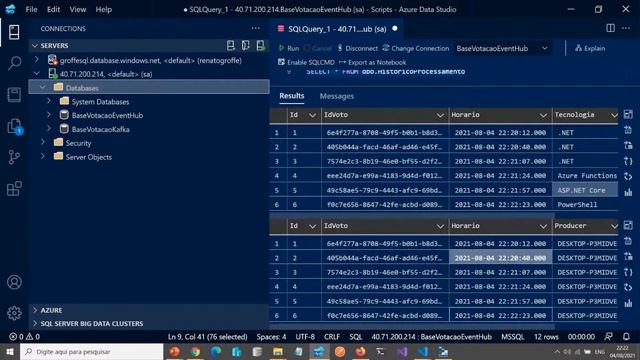This screenshot has height=360, width=640.
Task: Click the CRLF line ending indicator
Action: pos(332,337)
